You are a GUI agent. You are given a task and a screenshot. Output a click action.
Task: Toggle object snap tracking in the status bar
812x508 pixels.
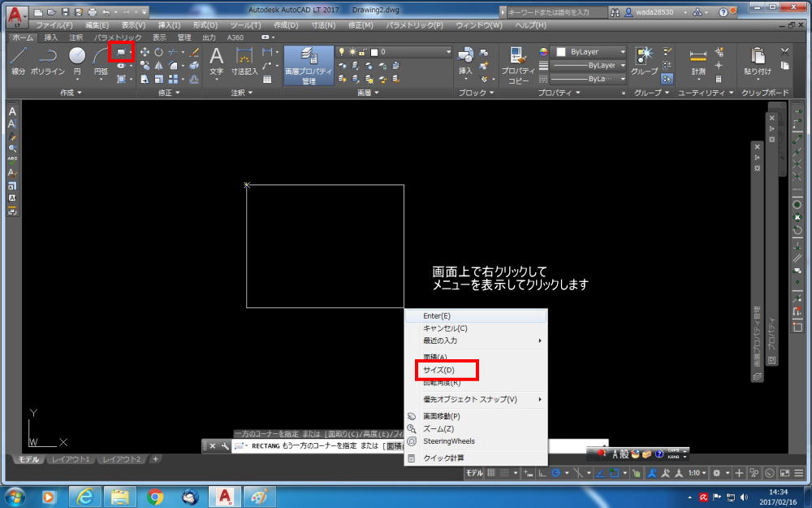click(x=600, y=473)
